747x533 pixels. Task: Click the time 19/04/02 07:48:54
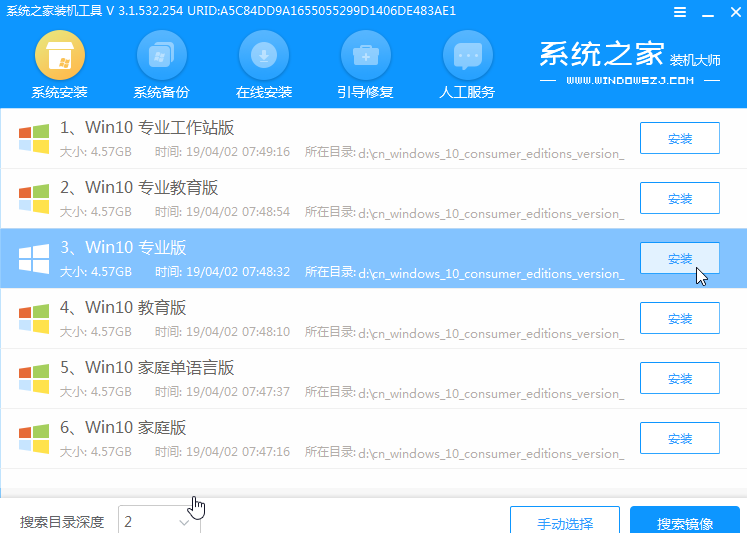(x=238, y=212)
